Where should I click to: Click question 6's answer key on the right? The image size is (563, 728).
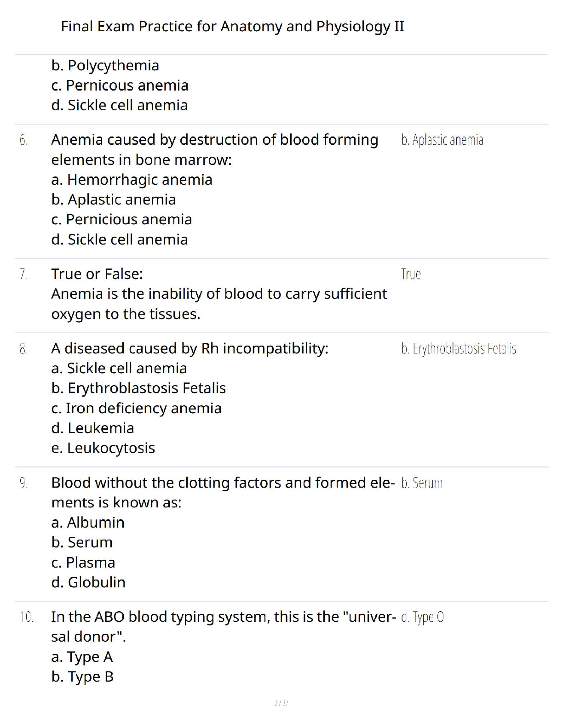click(x=442, y=140)
